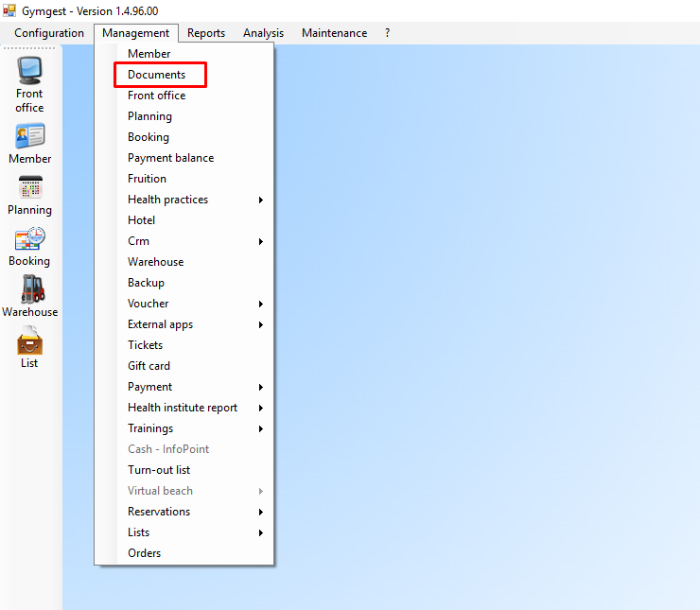
Task: Select Tickets menu entry
Action: pyautogui.click(x=184, y=345)
